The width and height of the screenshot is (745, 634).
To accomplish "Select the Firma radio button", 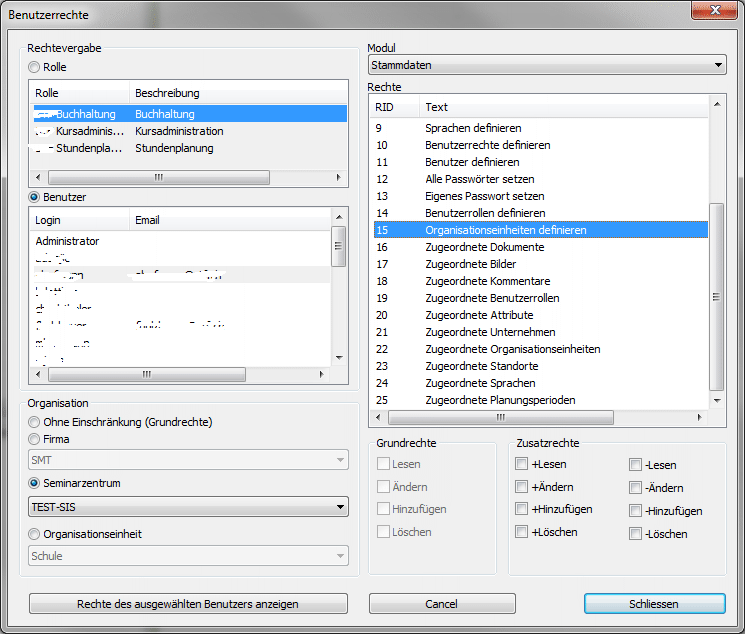I will 35,439.
